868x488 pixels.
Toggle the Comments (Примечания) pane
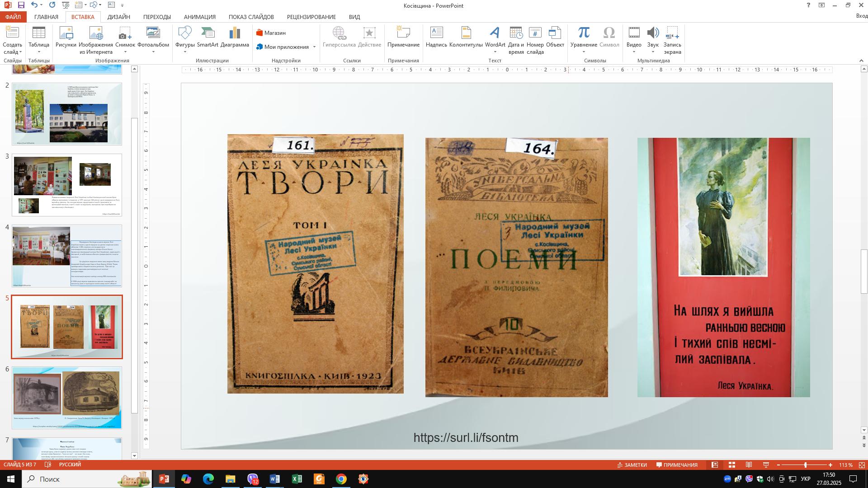[x=676, y=465]
